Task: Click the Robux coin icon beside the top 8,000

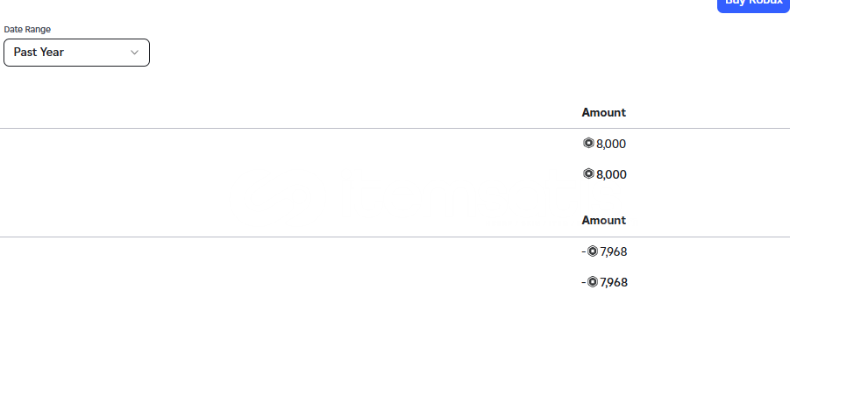Action: pyautogui.click(x=588, y=144)
